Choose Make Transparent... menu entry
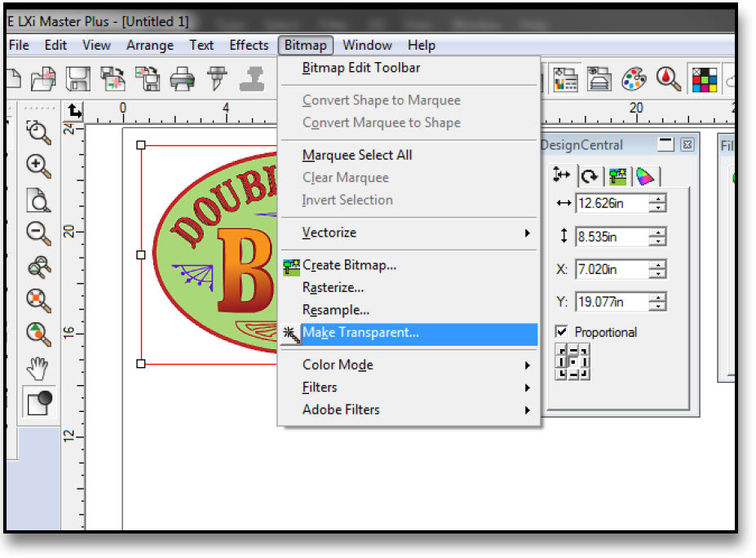 (x=409, y=333)
